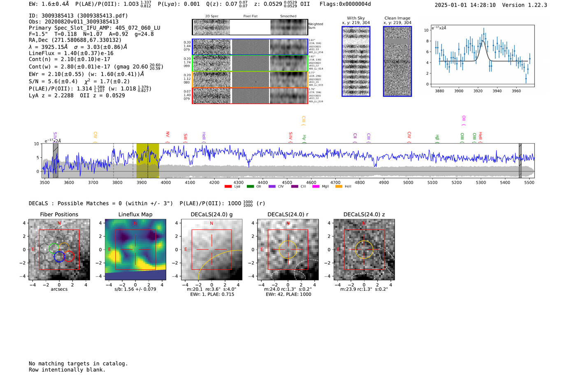Click the DECaLS Possible Matches = 0 heading

pyautogui.click(x=101, y=203)
